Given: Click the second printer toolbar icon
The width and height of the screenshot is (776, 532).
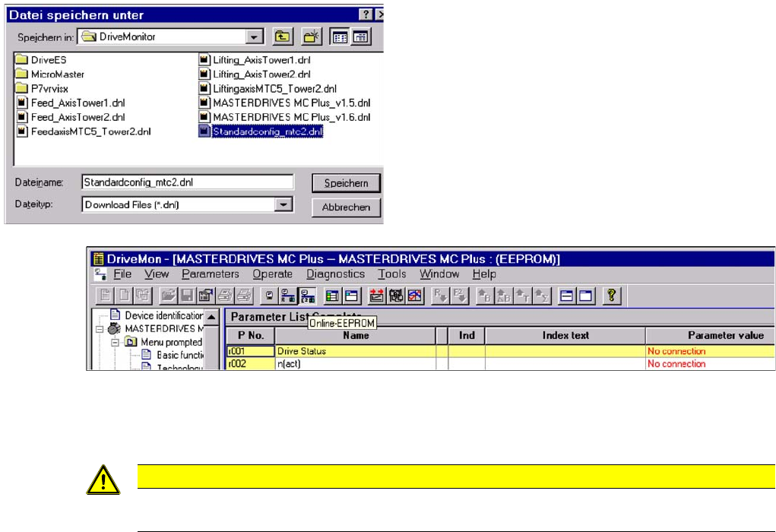Looking at the screenshot, I should pyautogui.click(x=243, y=296).
